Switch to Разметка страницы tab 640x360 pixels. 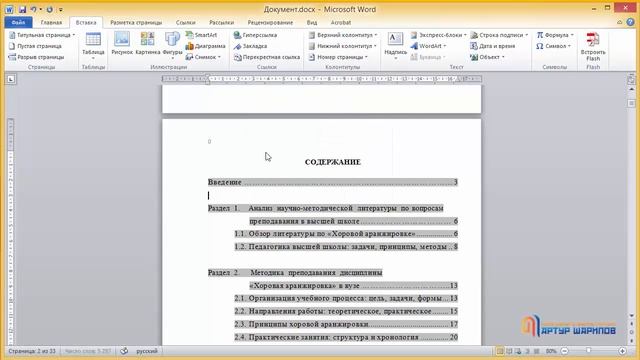click(136, 22)
